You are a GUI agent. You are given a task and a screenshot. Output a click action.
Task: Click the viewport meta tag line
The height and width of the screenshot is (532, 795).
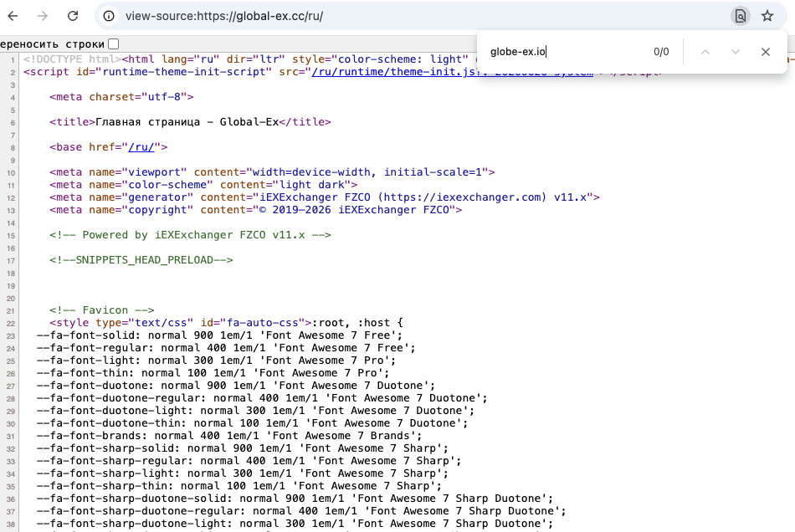(x=272, y=172)
